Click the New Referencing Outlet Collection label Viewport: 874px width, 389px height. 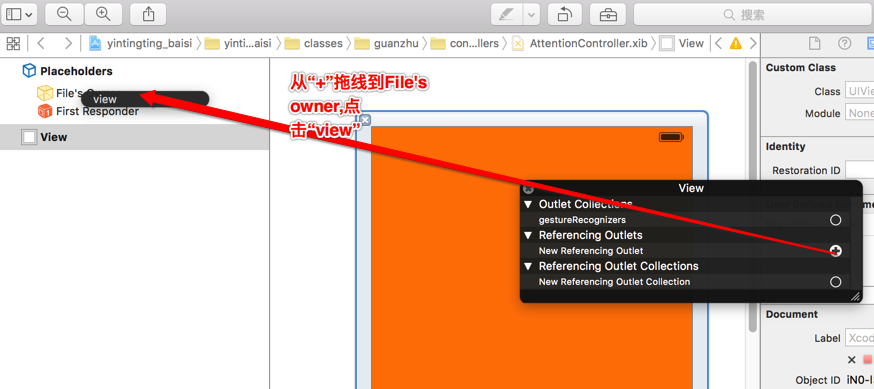[614, 282]
